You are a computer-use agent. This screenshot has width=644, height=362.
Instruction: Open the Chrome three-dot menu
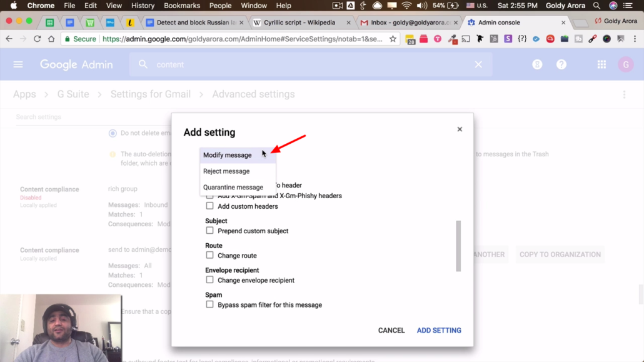tap(635, 39)
